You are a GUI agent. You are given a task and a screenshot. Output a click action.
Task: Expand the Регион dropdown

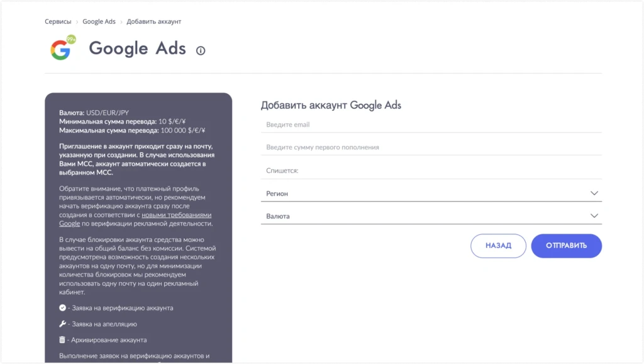point(431,193)
